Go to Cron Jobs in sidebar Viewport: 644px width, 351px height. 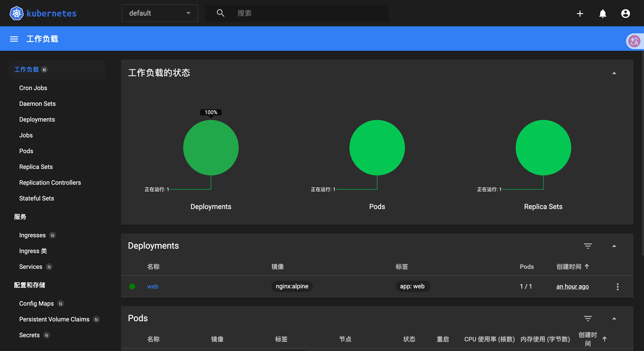pos(33,88)
